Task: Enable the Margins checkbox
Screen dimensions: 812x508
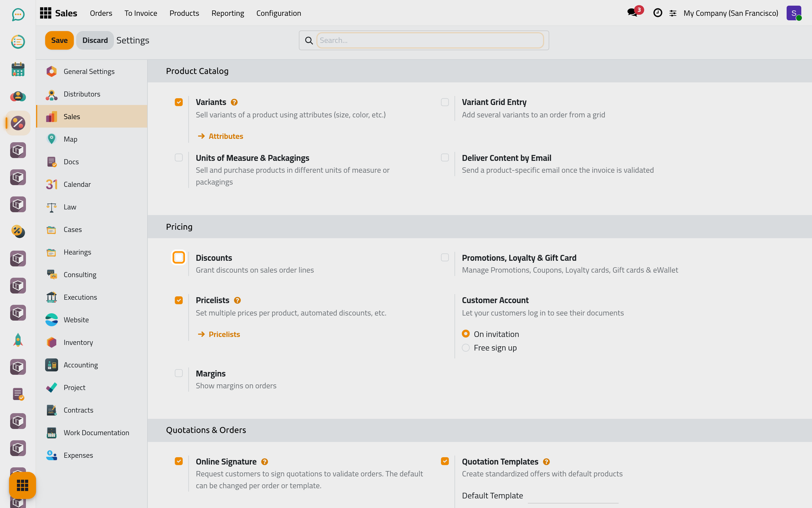Action: (179, 373)
